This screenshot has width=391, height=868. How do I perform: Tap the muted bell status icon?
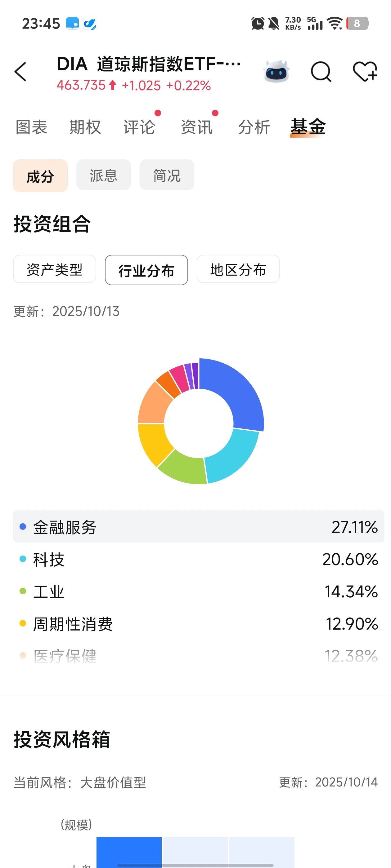274,24
